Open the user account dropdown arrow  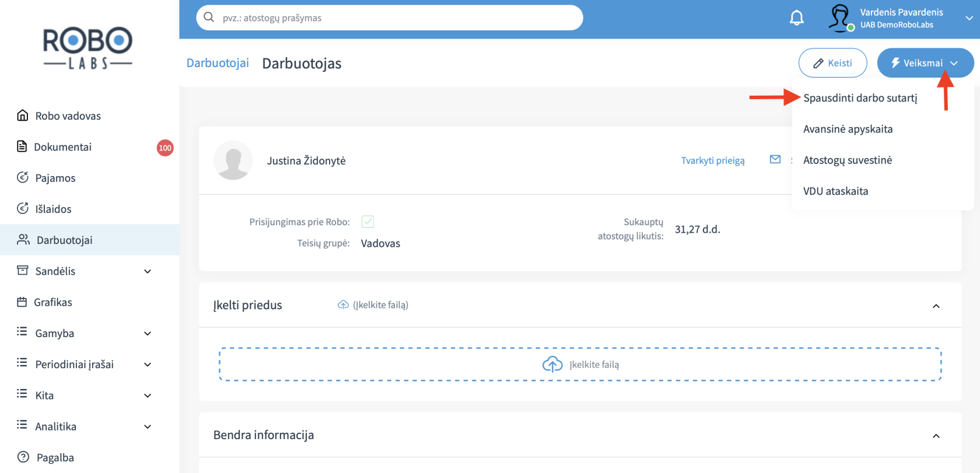(x=969, y=18)
